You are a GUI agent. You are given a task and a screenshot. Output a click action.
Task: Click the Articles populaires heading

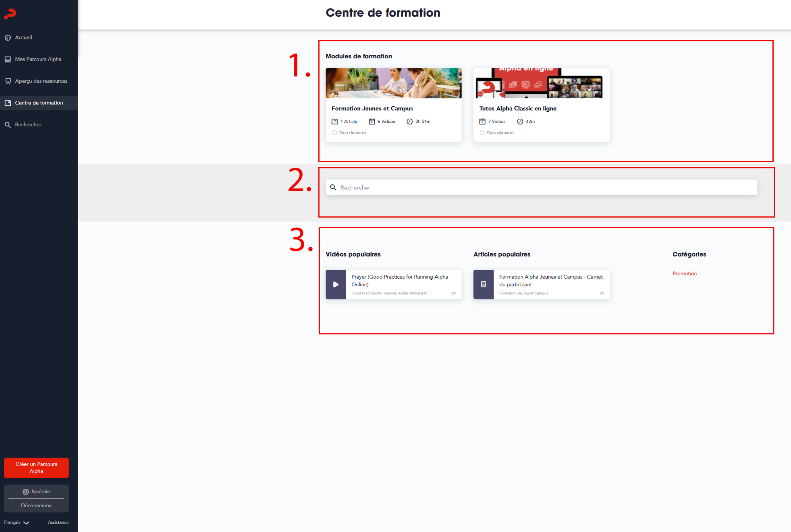pos(502,254)
